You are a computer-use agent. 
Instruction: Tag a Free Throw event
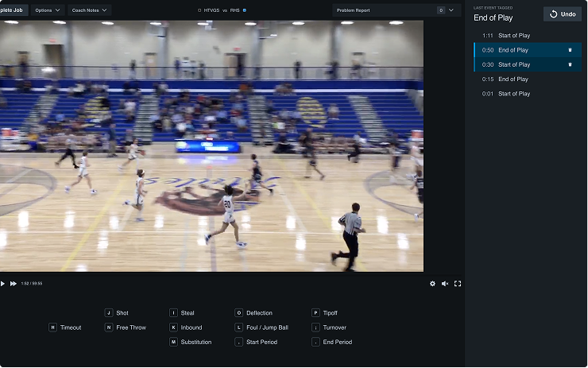click(x=126, y=327)
